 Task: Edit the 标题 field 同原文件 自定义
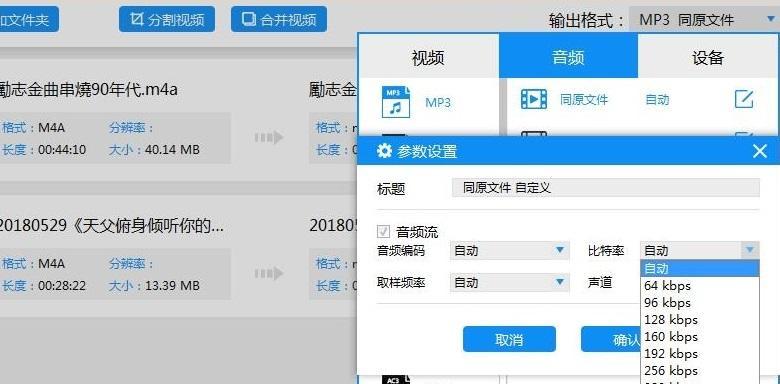click(x=605, y=188)
